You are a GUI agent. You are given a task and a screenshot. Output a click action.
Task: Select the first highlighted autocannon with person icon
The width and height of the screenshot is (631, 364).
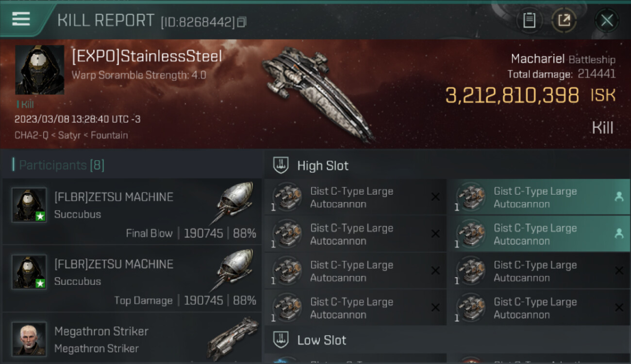[539, 197]
